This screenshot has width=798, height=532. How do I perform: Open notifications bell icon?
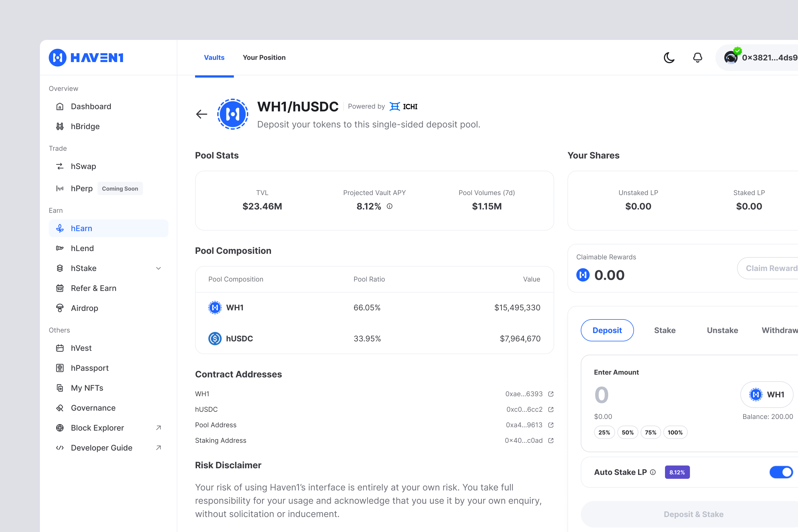pos(697,58)
